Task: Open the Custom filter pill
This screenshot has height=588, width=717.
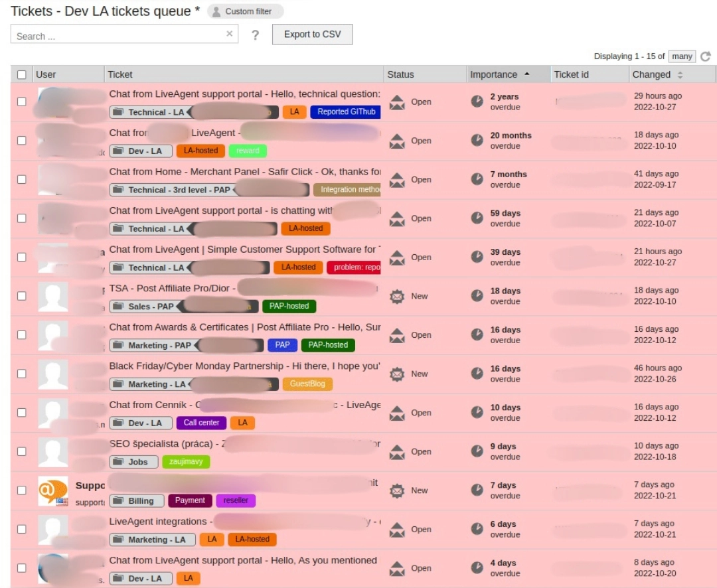Action: tap(245, 11)
